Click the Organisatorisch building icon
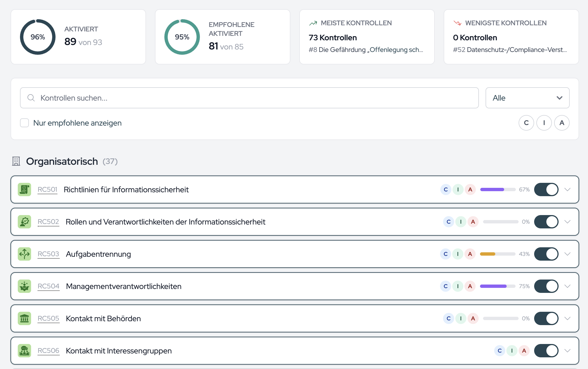Viewport: 588px width, 369px height. point(16,161)
